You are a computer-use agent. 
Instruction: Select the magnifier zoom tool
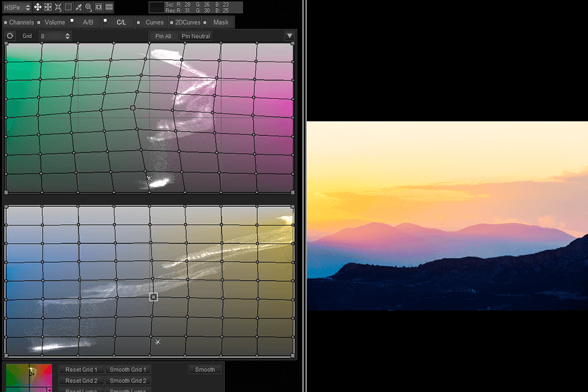click(88, 7)
